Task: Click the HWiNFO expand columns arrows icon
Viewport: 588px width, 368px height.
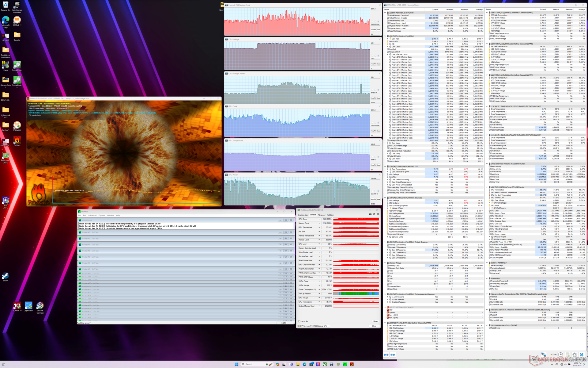Action: [386, 355]
